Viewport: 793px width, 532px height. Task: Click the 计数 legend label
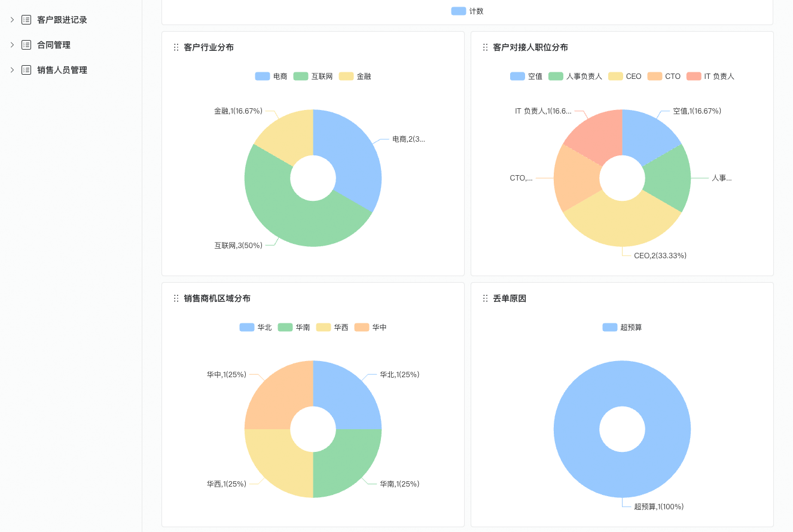(x=476, y=11)
